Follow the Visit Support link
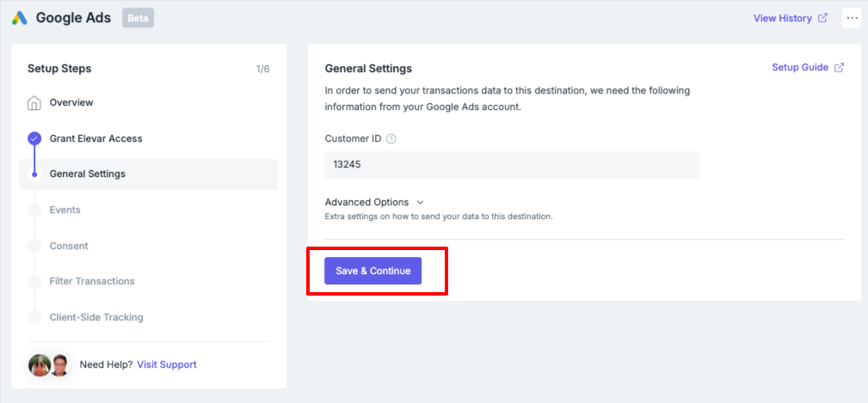 (167, 365)
